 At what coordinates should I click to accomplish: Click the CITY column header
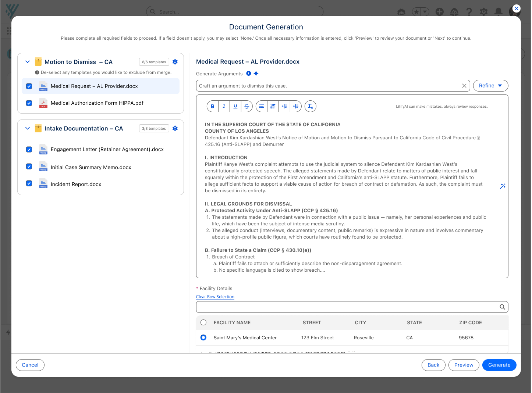(x=361, y=322)
